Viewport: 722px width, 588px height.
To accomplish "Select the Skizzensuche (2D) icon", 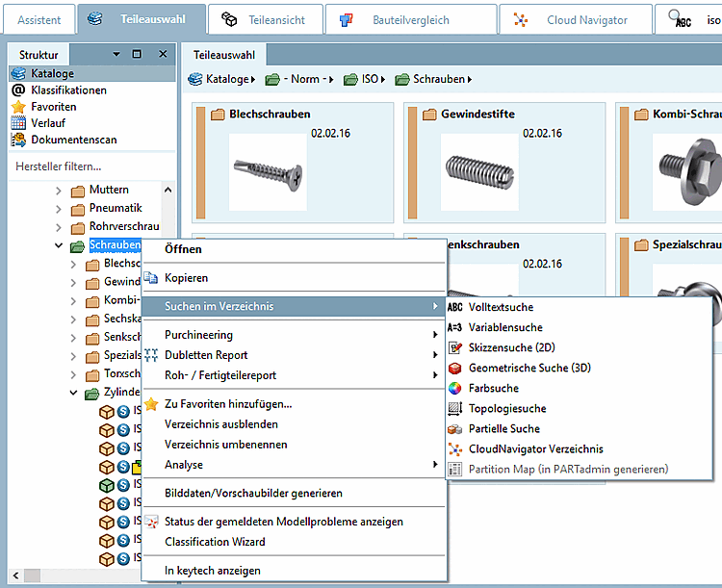I will coord(455,347).
